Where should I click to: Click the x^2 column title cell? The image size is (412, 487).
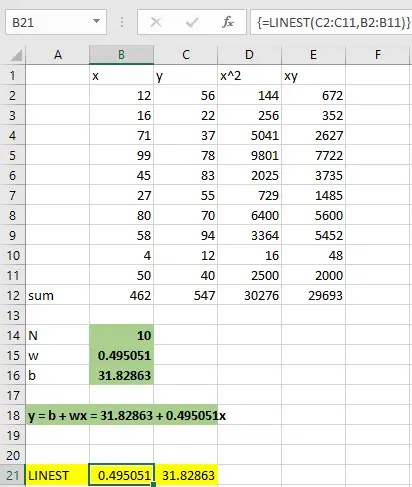(x=249, y=75)
